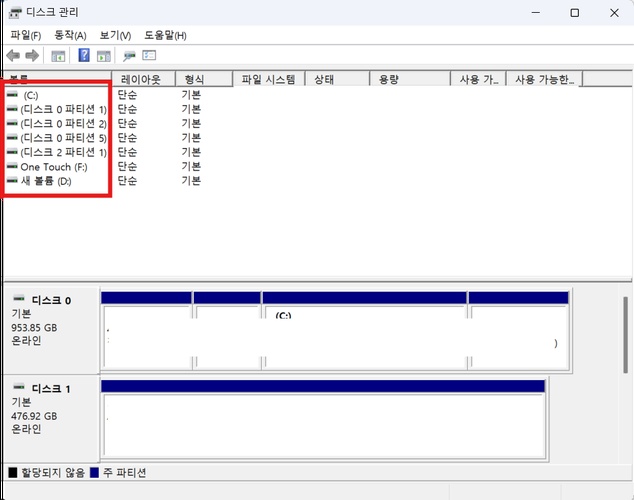634x500 pixels.
Task: Select the (C:) partition block in Disk 0
Action: 364,331
